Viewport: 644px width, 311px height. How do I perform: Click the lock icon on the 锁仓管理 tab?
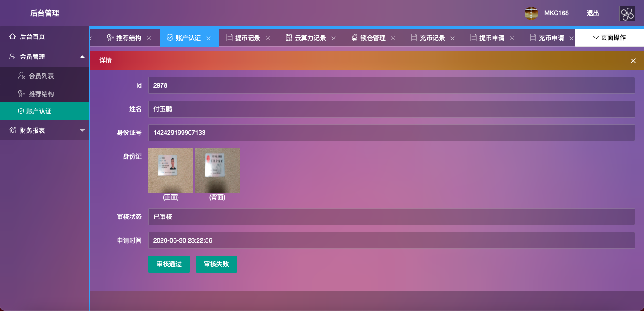pyautogui.click(x=354, y=38)
